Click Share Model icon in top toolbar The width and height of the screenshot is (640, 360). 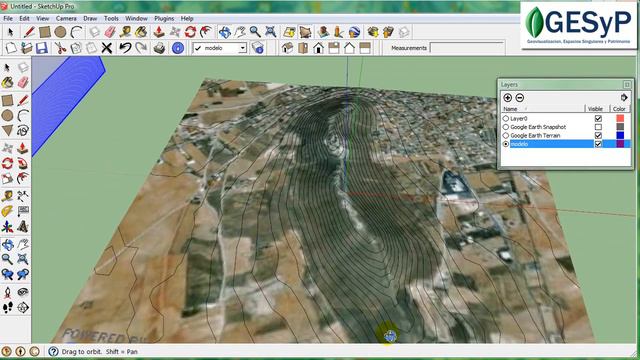click(388, 31)
